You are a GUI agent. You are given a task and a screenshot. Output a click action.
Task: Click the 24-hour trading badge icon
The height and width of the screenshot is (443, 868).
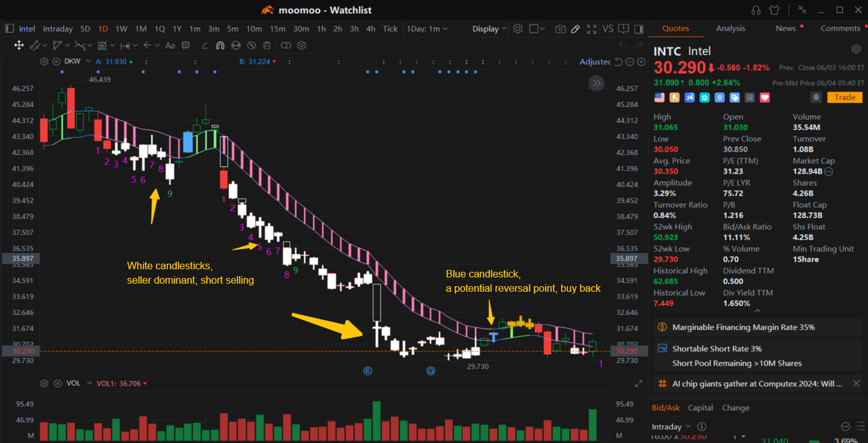[x=689, y=98]
